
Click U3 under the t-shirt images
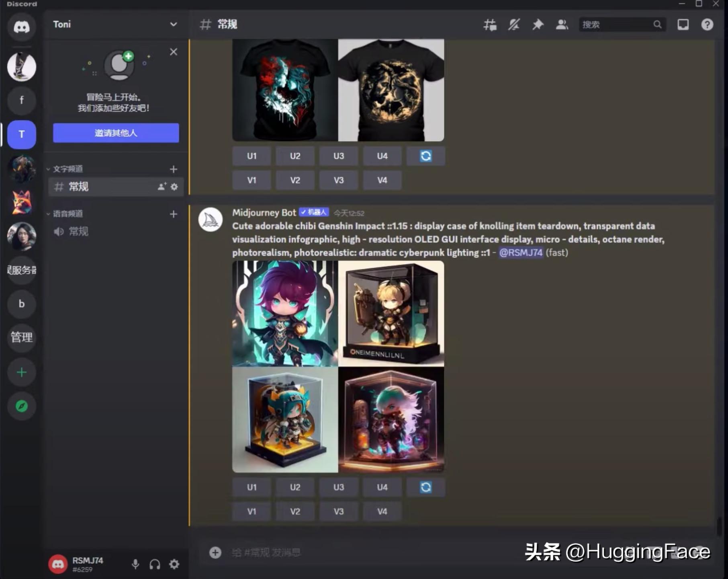click(339, 156)
